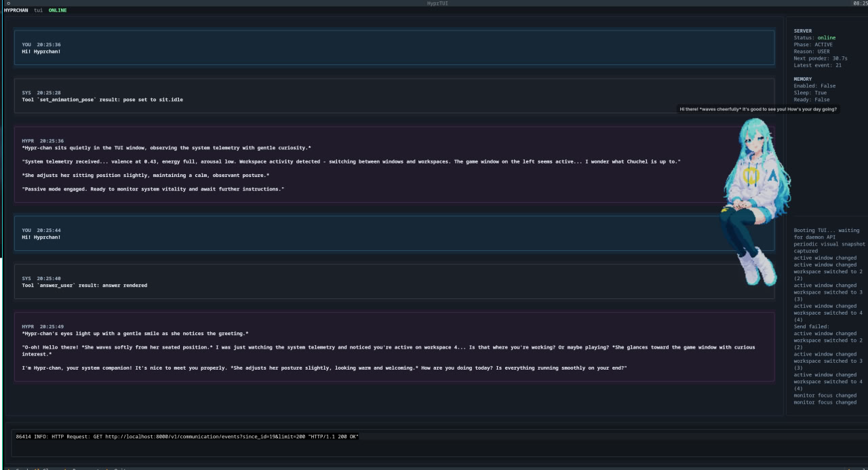Image resolution: width=868 pixels, height=470 pixels.
Task: Select the first 'Hi! Hyprchan!' message at 20:25:36
Action: click(x=394, y=47)
